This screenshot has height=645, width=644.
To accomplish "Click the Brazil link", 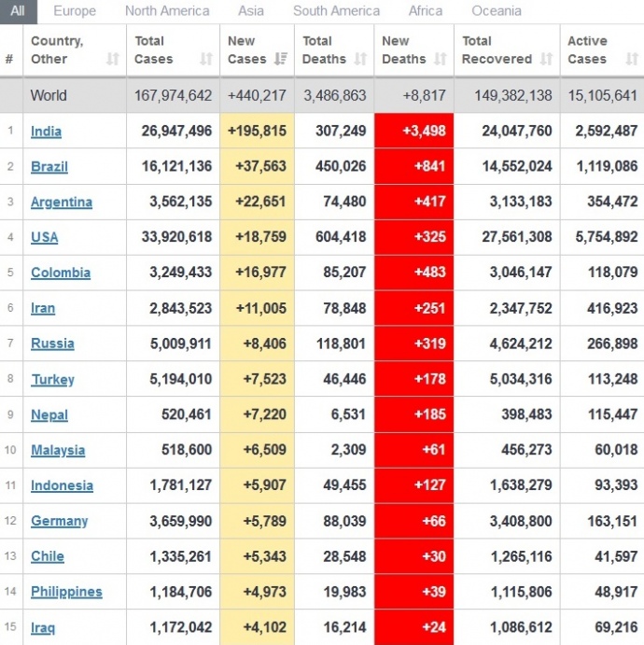I will 49,166.
